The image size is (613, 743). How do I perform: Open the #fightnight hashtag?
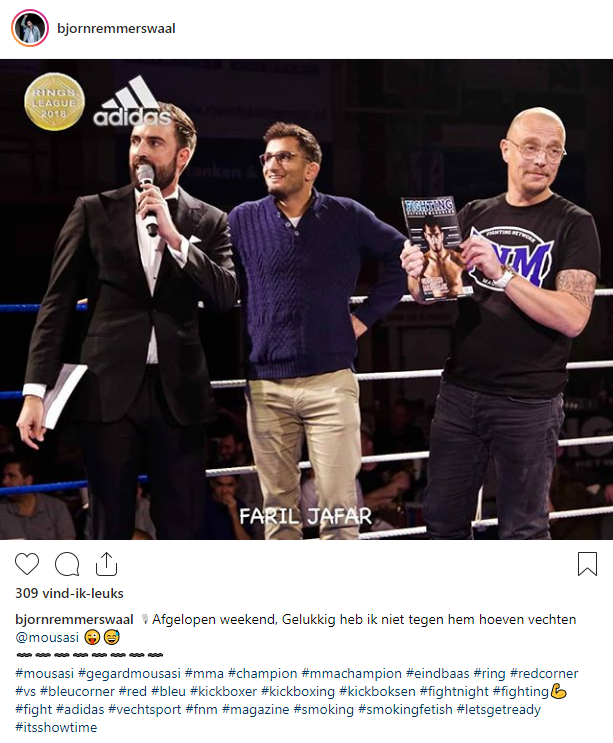coord(454,691)
